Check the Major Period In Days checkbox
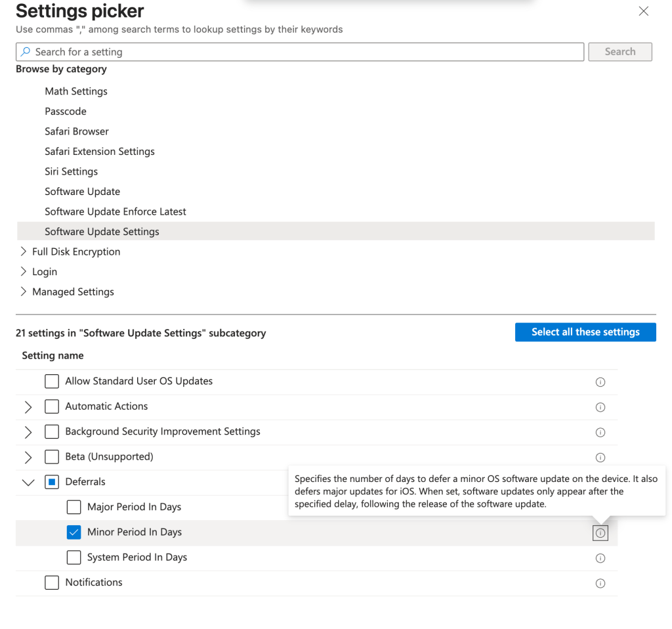 [x=74, y=508]
